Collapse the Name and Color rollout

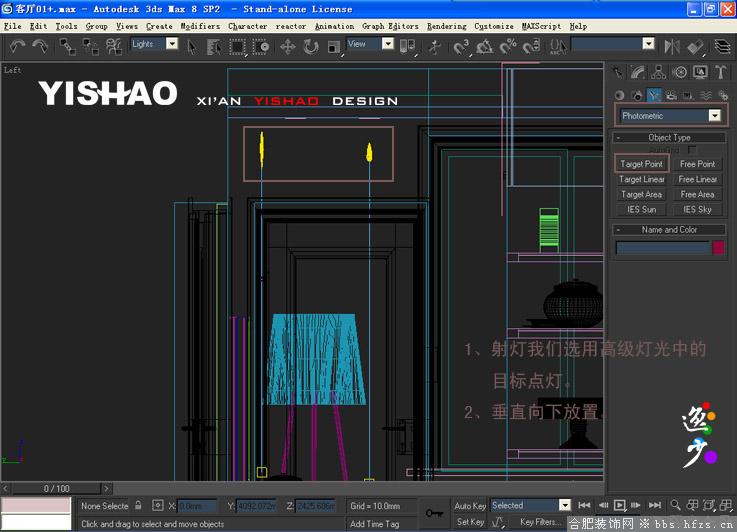669,230
